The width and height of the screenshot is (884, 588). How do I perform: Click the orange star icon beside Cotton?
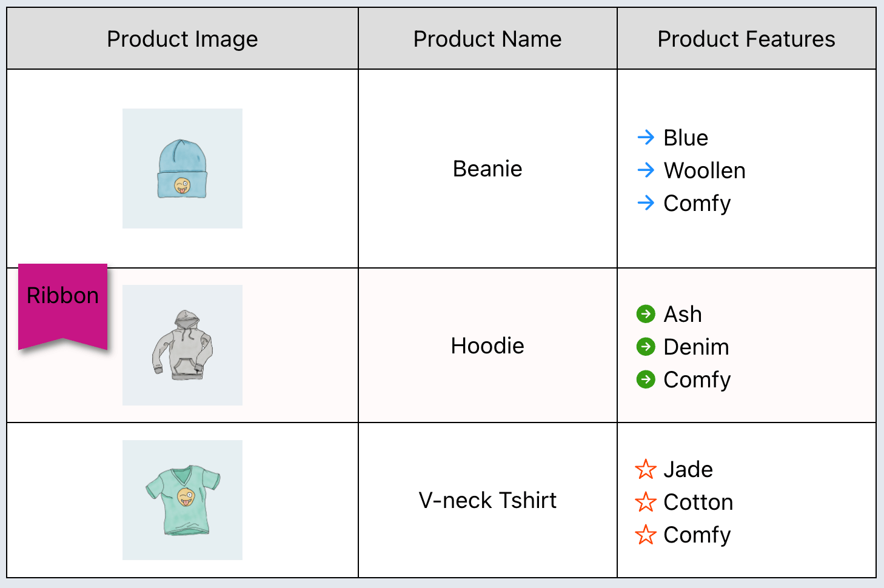[646, 502]
